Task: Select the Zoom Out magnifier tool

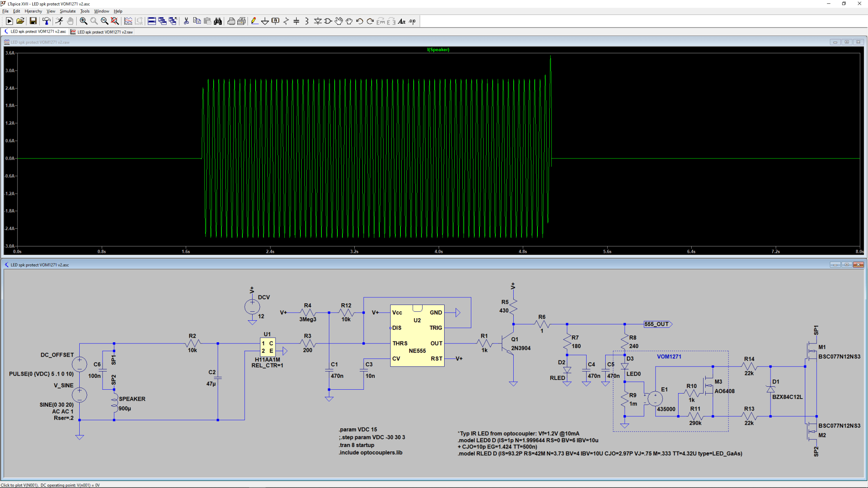Action: pyautogui.click(x=104, y=21)
